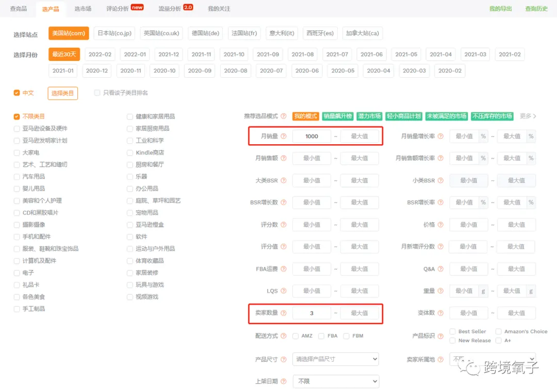Select the 德国站(de) site
The height and width of the screenshot is (392, 557).
pyautogui.click(x=205, y=33)
